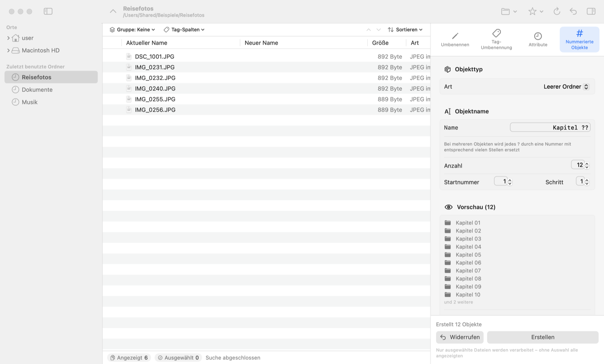Click the Startnummer stepper arrows
Viewport: 604px width, 364px height.
point(510,182)
